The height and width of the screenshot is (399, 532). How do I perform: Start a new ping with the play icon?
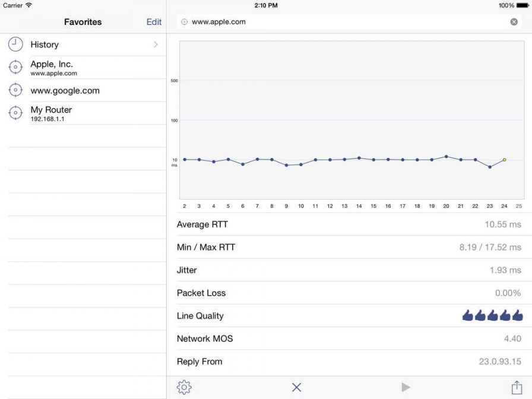pyautogui.click(x=406, y=387)
